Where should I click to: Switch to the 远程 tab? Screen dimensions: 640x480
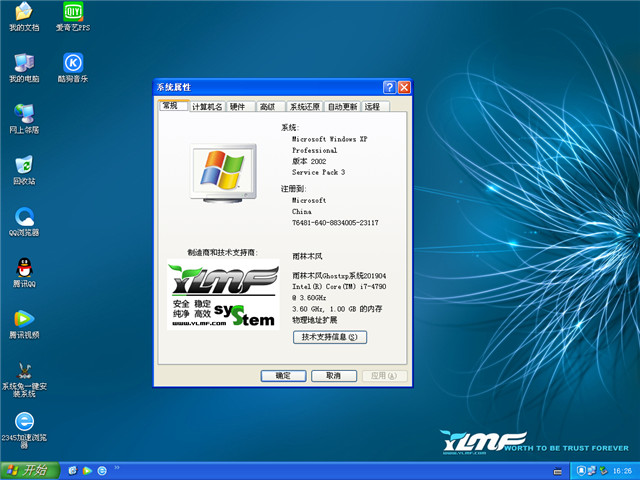pyautogui.click(x=375, y=107)
